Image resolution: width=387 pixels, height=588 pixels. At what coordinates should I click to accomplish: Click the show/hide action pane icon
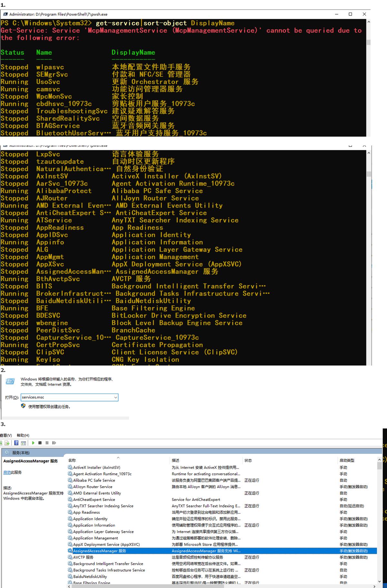pyautogui.click(x=24, y=443)
